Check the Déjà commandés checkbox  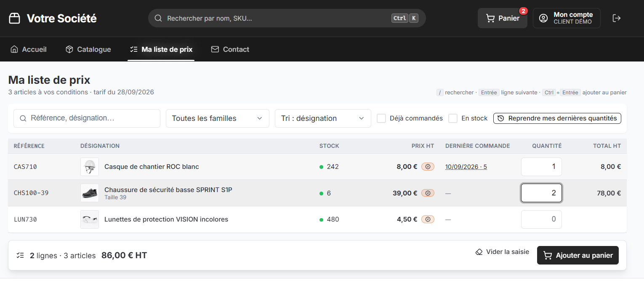381,118
